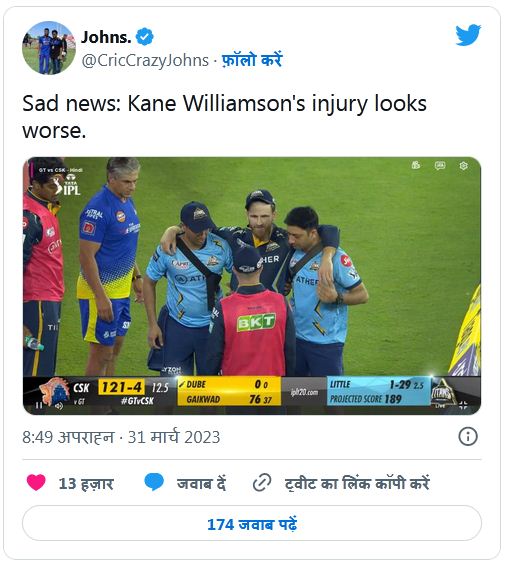Click ट्वीट का लिंक कॉपी करें
The image size is (523, 565).
(357, 483)
